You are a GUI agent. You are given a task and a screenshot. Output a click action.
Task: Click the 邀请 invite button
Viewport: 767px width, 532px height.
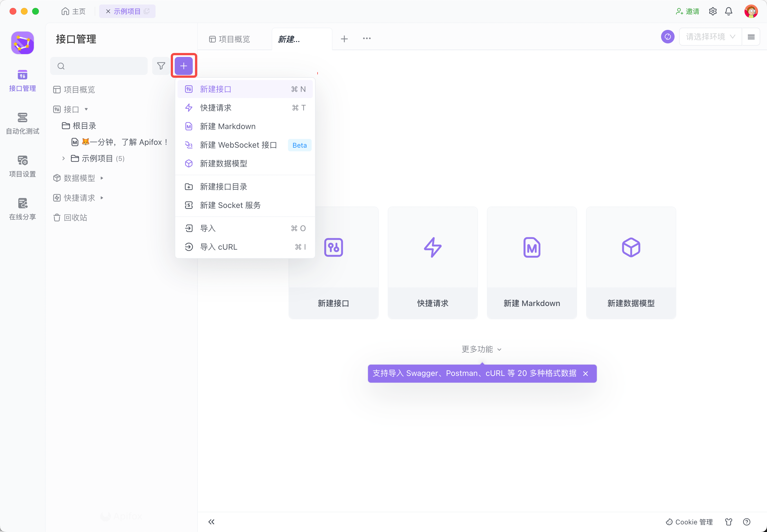point(687,11)
